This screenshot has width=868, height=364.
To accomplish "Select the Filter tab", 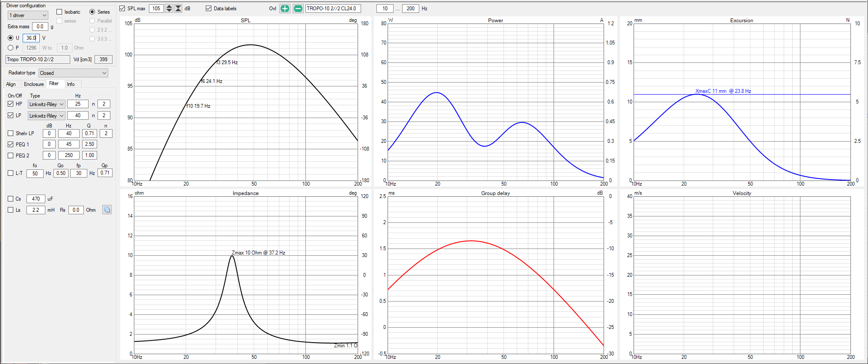I will [54, 84].
